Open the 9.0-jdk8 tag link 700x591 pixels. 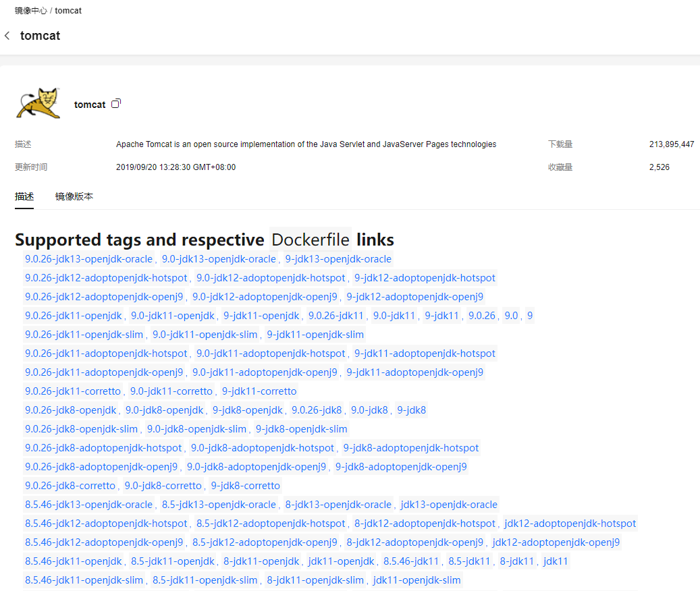click(x=370, y=410)
